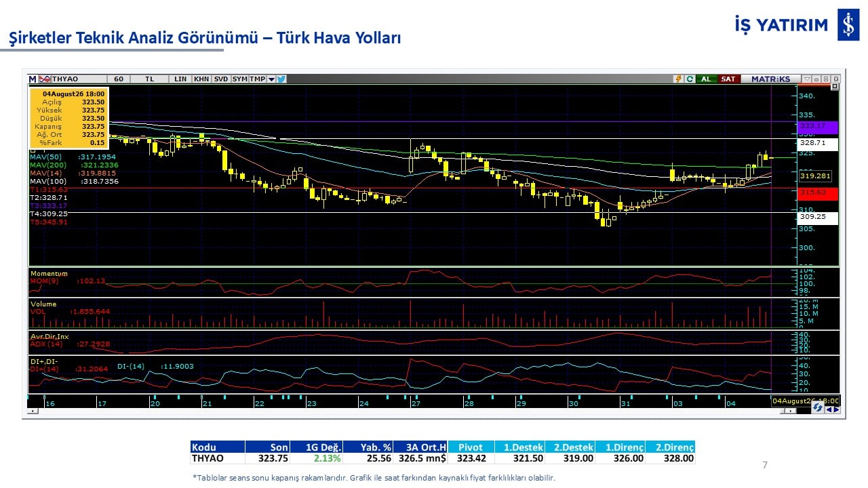The image size is (868, 488).
Task: Click the 04August26 date label on axis
Action: coord(806,401)
